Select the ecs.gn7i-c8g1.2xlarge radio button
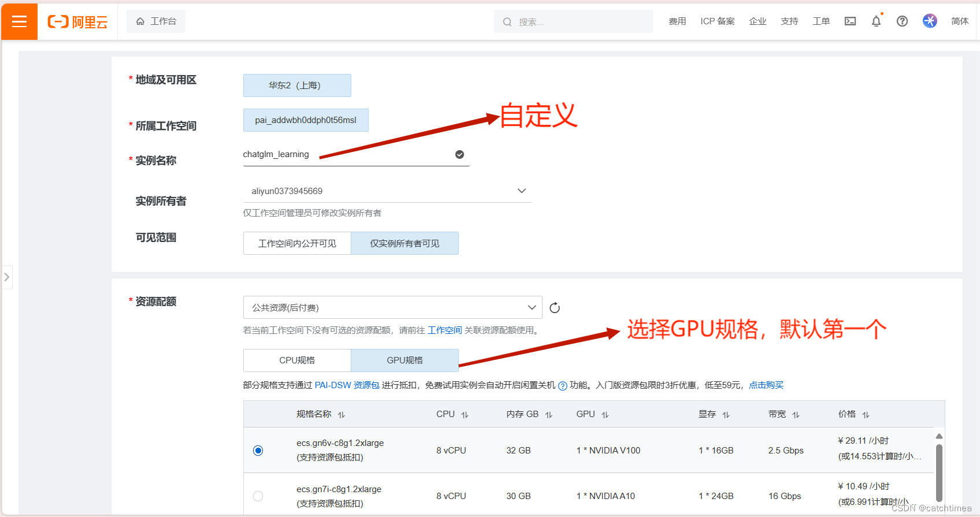The height and width of the screenshot is (517, 980). coord(258,496)
